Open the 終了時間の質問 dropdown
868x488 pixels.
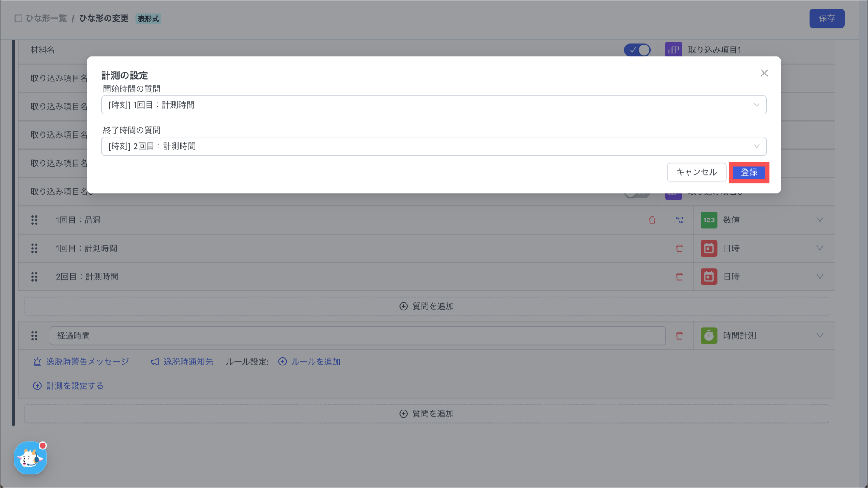(433, 146)
